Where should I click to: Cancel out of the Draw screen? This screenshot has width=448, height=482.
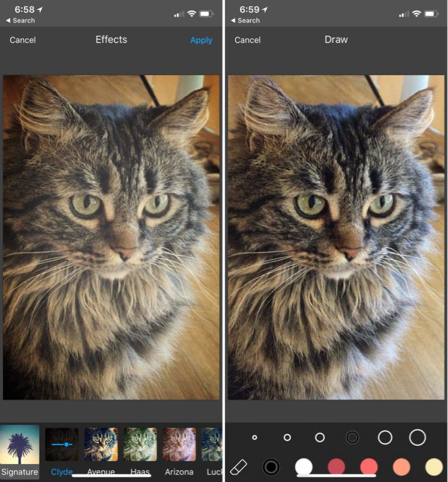(x=248, y=40)
